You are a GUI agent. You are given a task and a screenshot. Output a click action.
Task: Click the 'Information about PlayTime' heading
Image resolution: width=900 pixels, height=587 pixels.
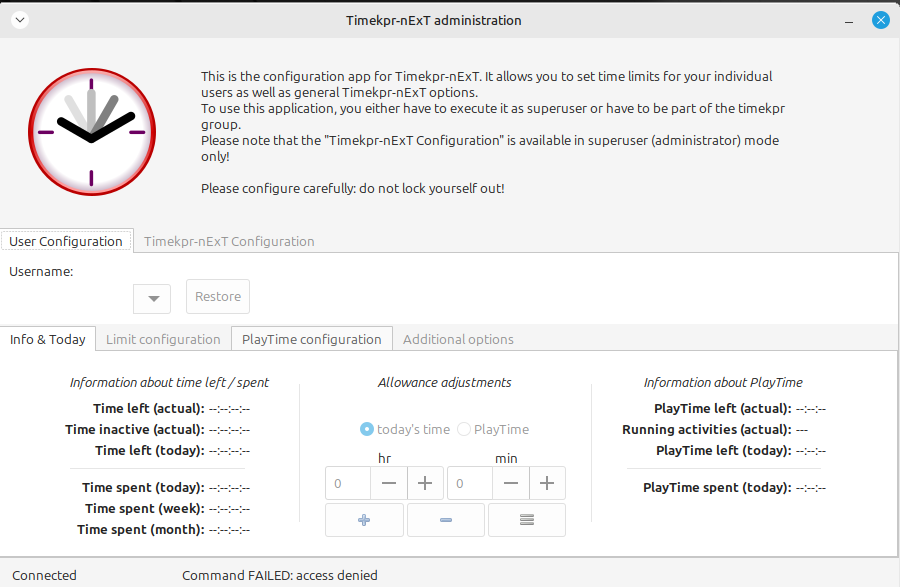coord(723,383)
